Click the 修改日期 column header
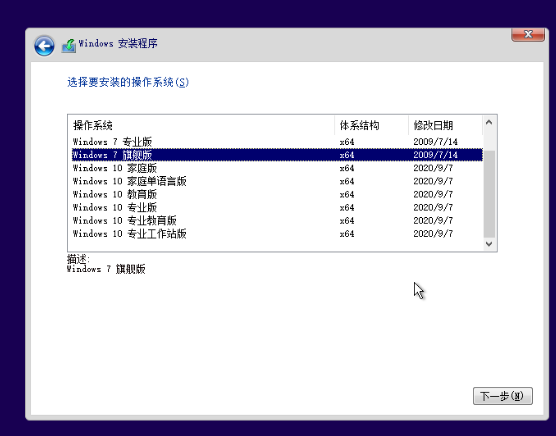Screen dimensions: 556x436 click(445, 125)
